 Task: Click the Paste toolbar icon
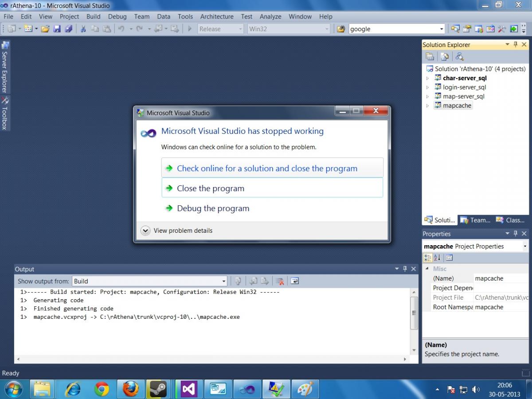coord(106,29)
